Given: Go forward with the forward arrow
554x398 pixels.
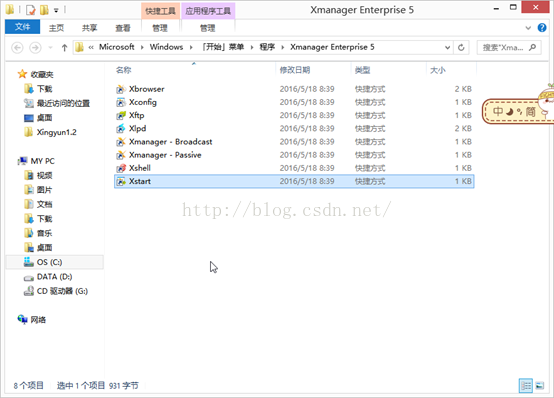Looking at the screenshot, I should click(x=35, y=47).
